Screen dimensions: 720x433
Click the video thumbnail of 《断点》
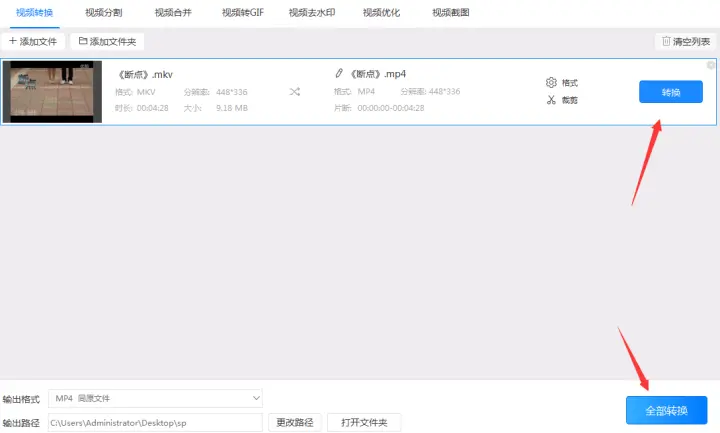52,92
